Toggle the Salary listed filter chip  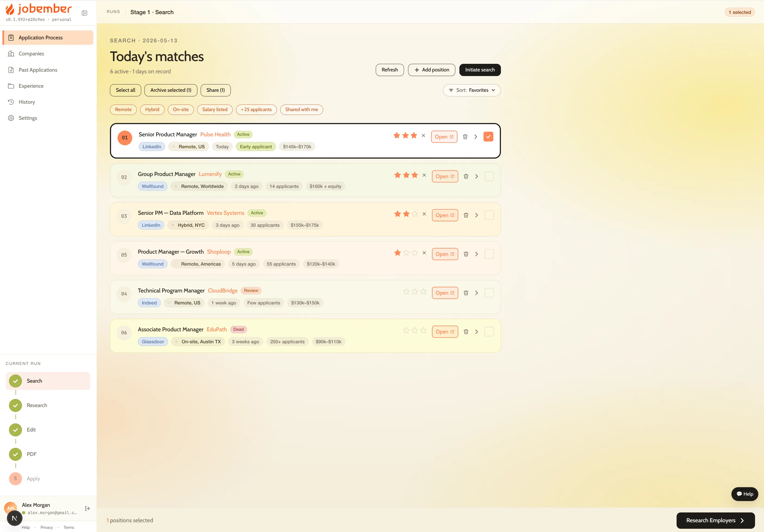(215, 109)
